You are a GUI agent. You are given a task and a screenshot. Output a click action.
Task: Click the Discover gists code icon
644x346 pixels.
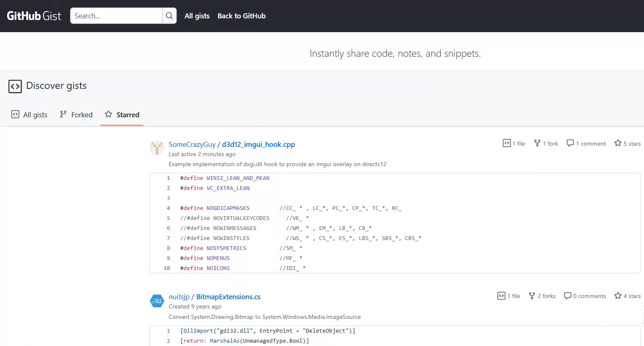pyautogui.click(x=15, y=86)
